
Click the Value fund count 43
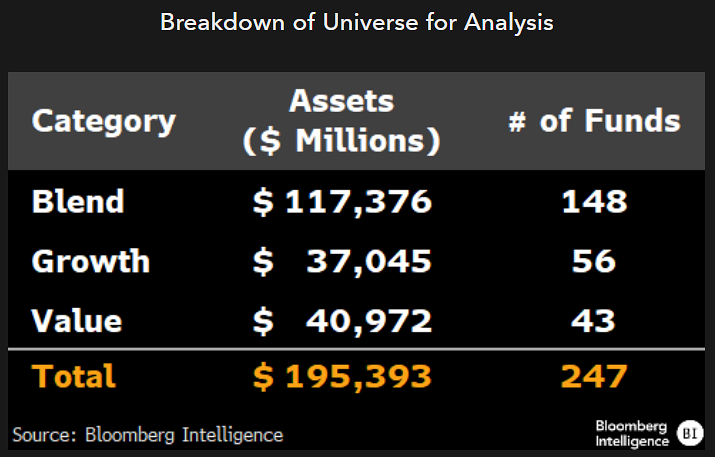click(x=594, y=321)
